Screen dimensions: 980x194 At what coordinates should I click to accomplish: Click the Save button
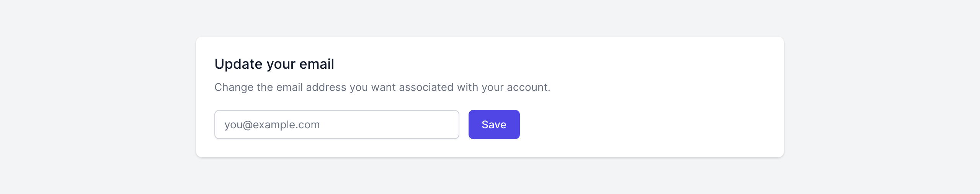click(494, 124)
